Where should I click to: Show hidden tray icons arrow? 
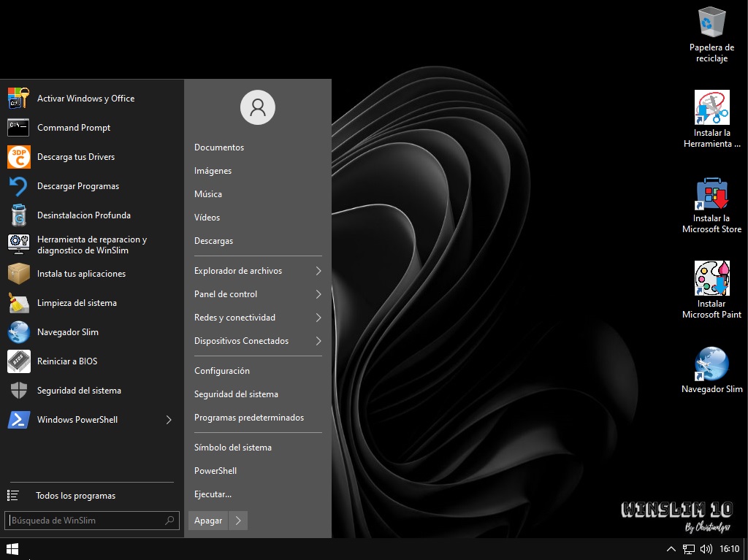(x=671, y=549)
